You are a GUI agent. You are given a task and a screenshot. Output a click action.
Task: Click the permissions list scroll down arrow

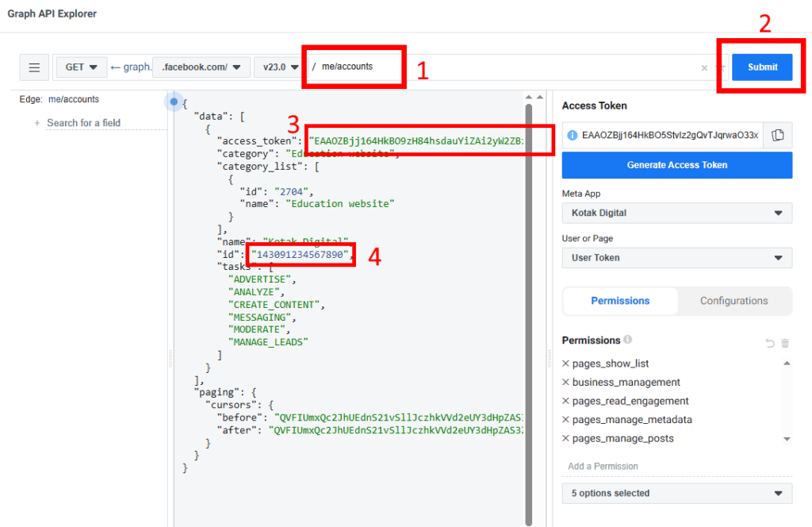point(787,439)
